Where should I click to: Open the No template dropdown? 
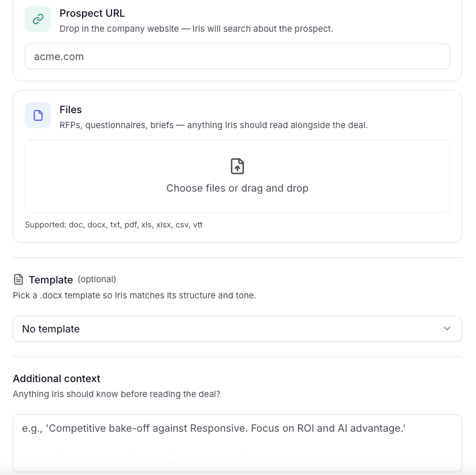coord(237,329)
